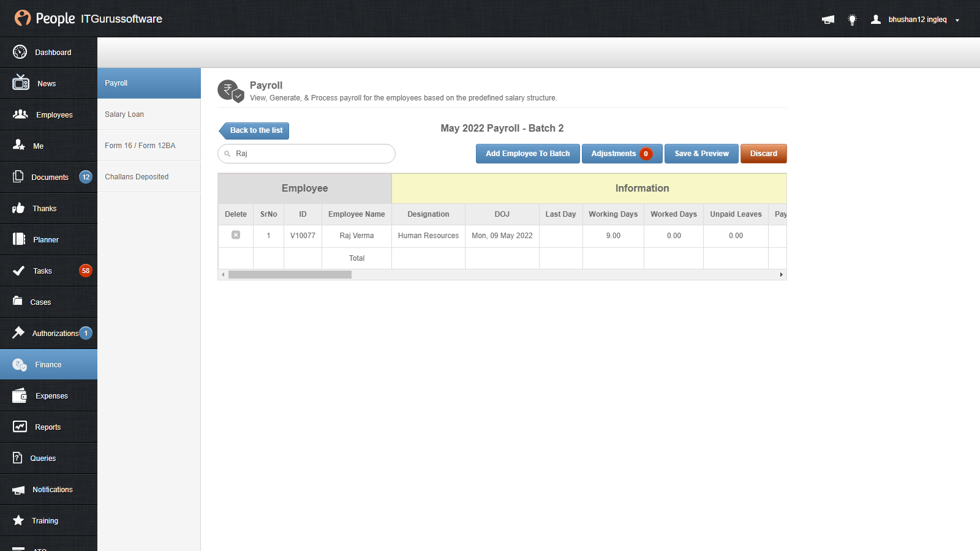The width and height of the screenshot is (980, 551).
Task: Click the Authorizations gavel icon
Action: (18, 332)
